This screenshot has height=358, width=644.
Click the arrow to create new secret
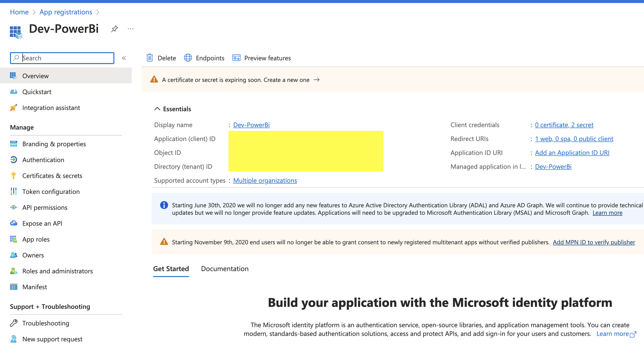tap(317, 80)
